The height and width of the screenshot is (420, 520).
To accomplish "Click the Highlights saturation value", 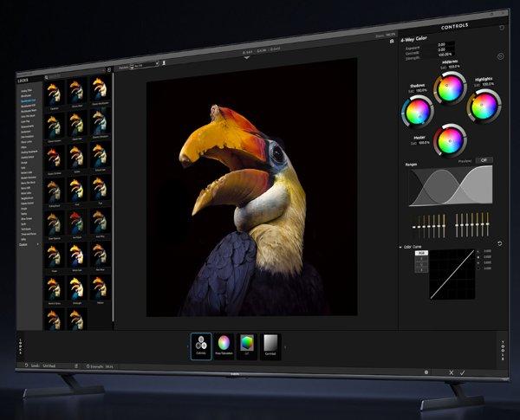I will 487,85.
